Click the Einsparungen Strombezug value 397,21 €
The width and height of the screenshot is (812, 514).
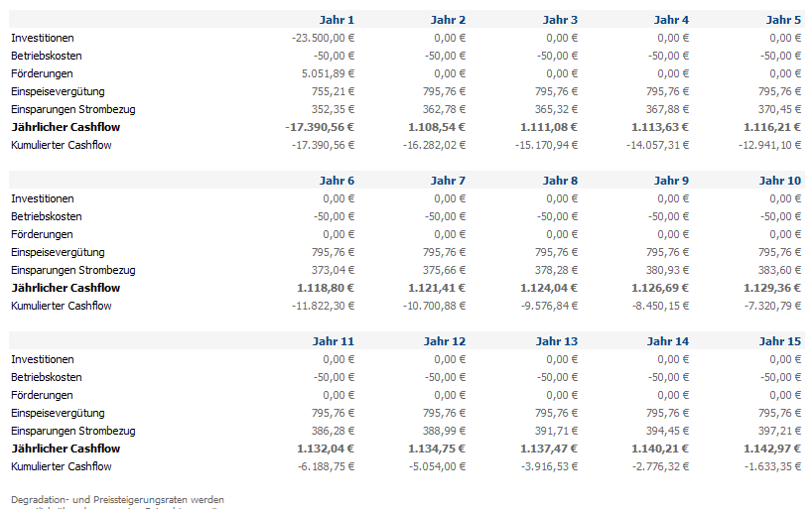[x=779, y=431]
